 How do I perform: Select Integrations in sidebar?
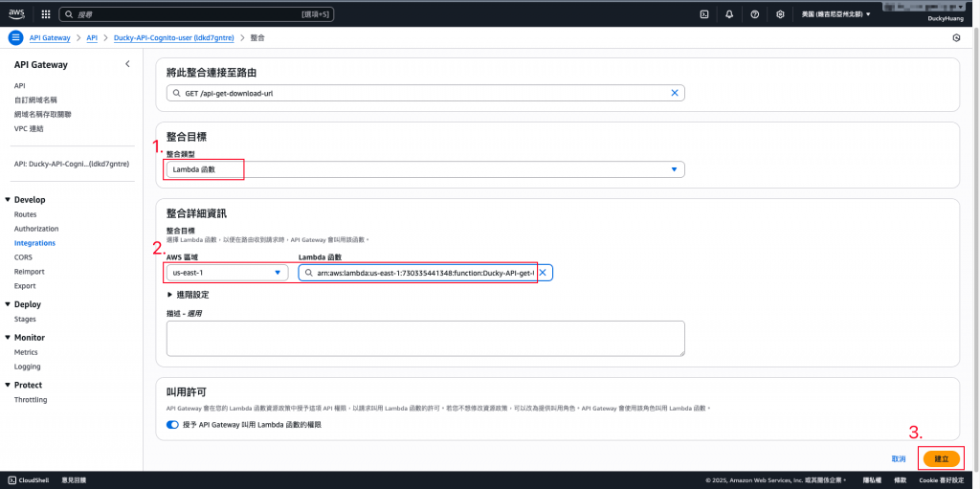click(x=34, y=243)
